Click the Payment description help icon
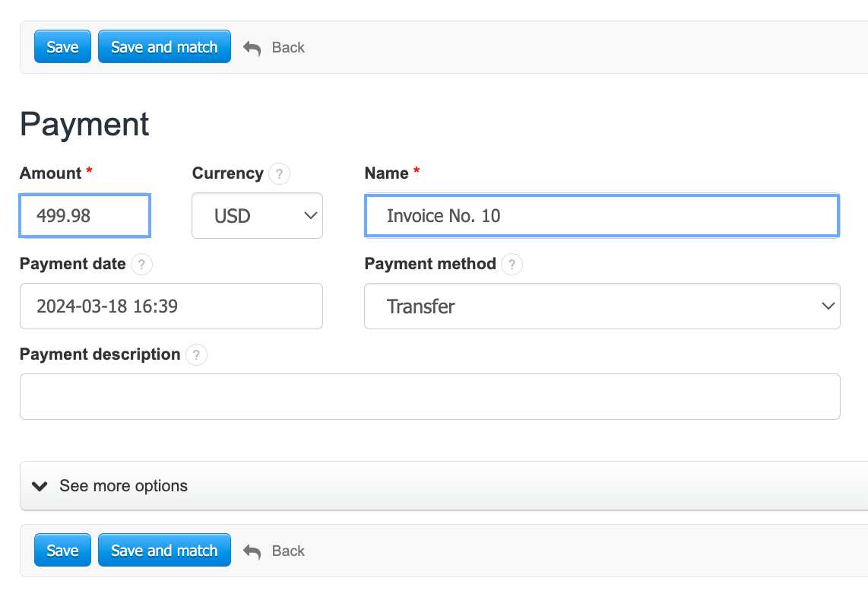 tap(196, 355)
